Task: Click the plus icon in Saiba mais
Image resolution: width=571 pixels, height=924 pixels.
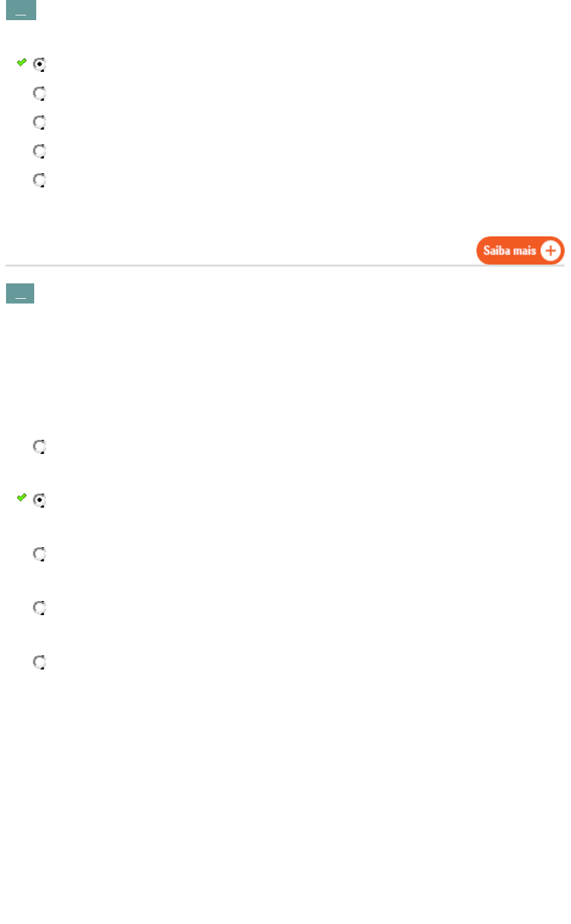Action: click(550, 251)
